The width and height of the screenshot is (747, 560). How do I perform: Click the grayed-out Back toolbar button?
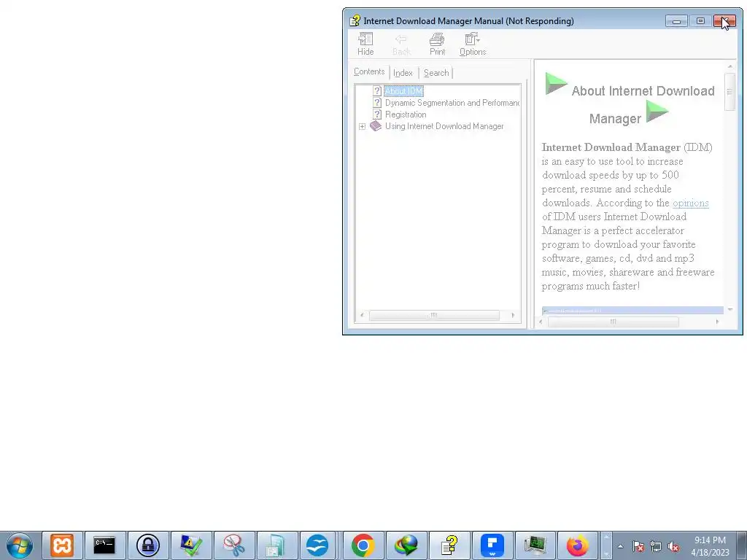401,44
